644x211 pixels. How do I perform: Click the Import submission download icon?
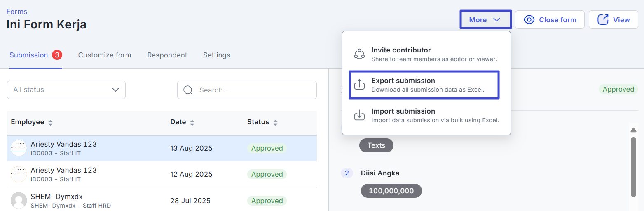pyautogui.click(x=359, y=115)
